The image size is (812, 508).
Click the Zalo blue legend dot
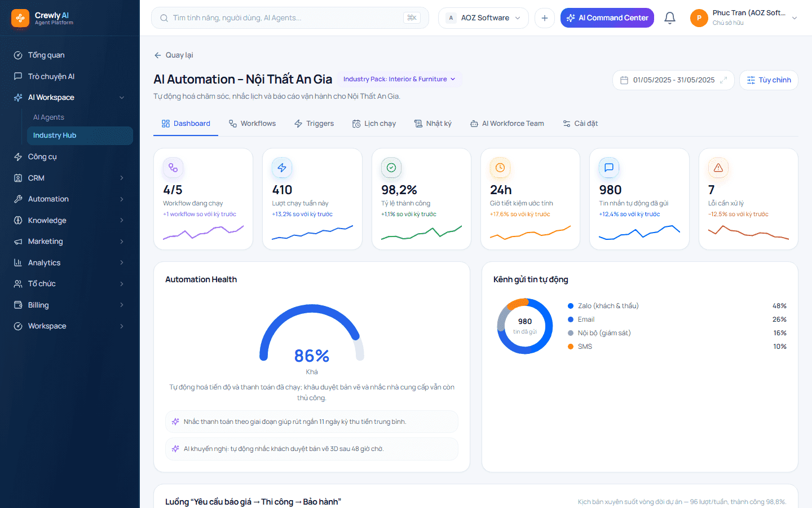point(571,306)
